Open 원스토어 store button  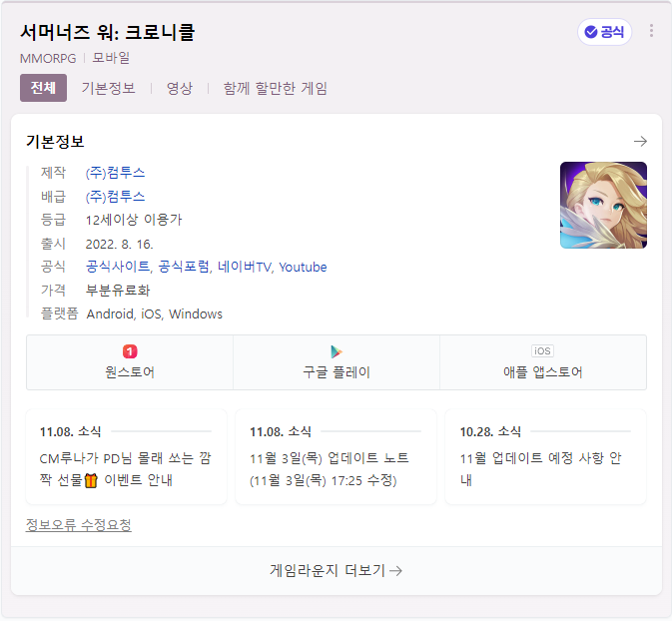click(130, 362)
